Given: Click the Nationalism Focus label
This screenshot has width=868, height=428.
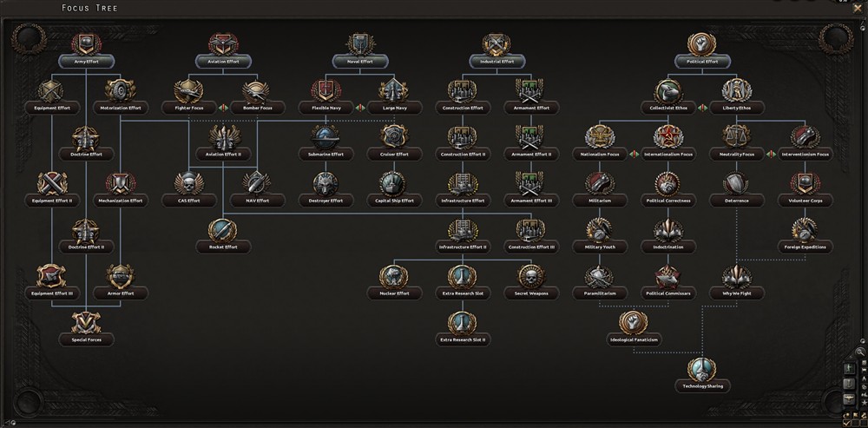Looking at the screenshot, I should pyautogui.click(x=600, y=155).
